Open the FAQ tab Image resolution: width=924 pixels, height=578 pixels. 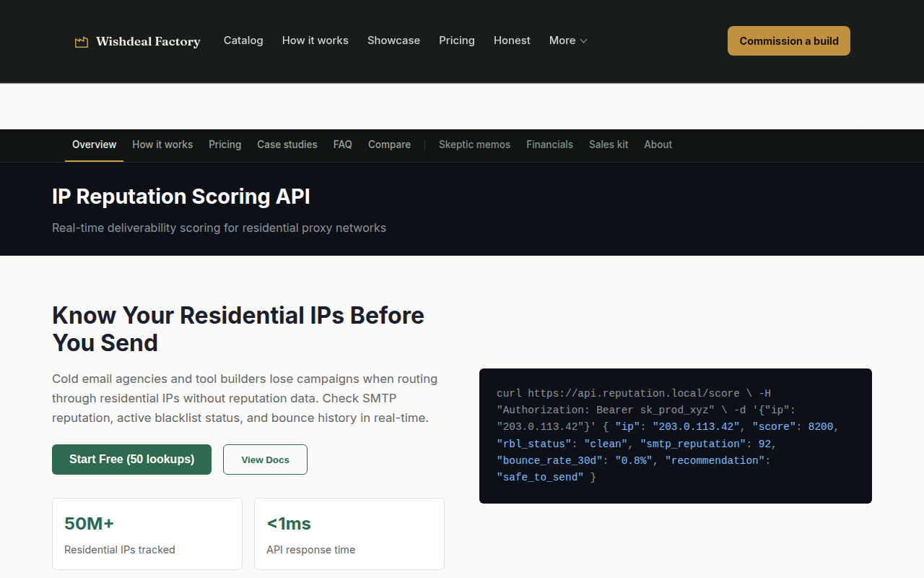point(343,144)
